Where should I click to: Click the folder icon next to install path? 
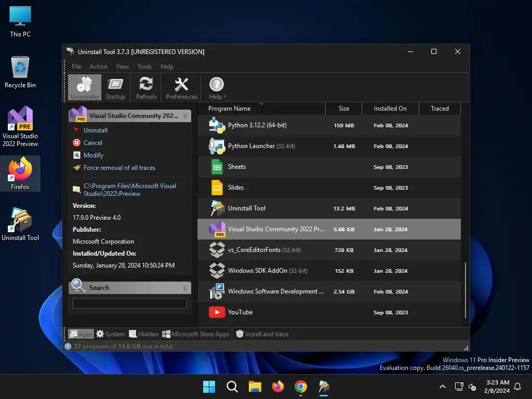pos(77,189)
